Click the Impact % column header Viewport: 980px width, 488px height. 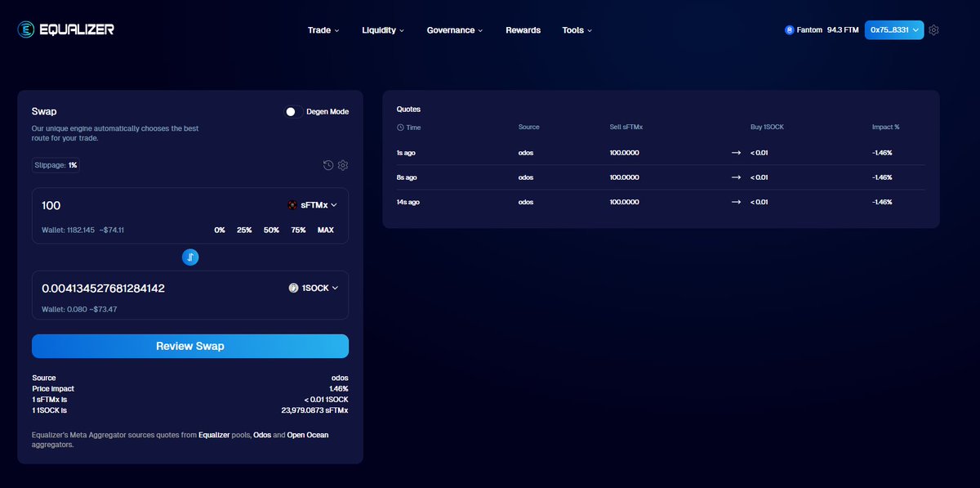(885, 128)
